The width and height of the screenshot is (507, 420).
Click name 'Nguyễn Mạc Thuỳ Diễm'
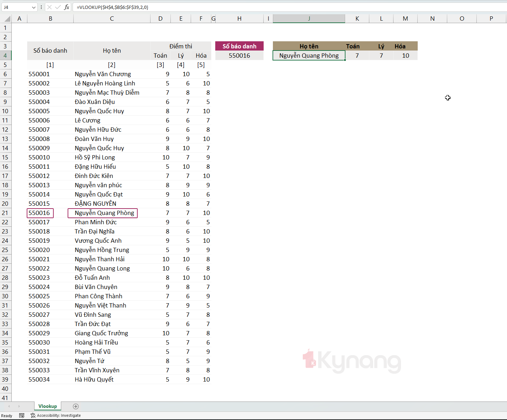coord(107,93)
